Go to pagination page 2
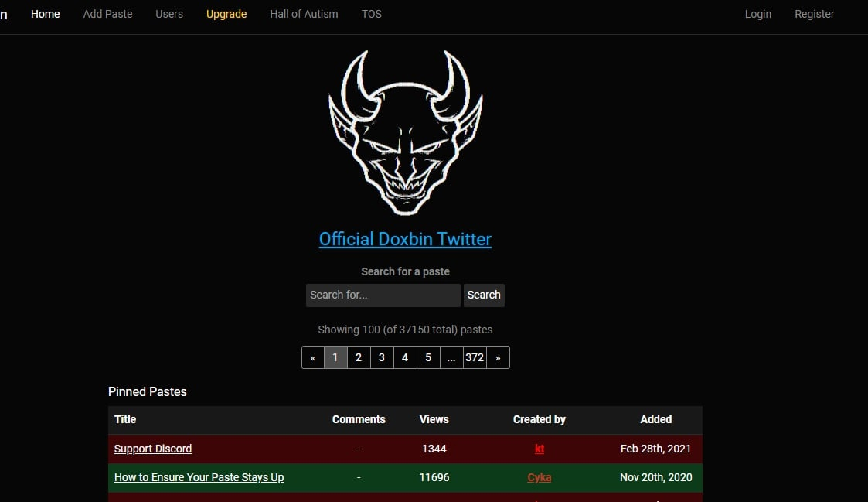868x502 pixels. pos(359,357)
